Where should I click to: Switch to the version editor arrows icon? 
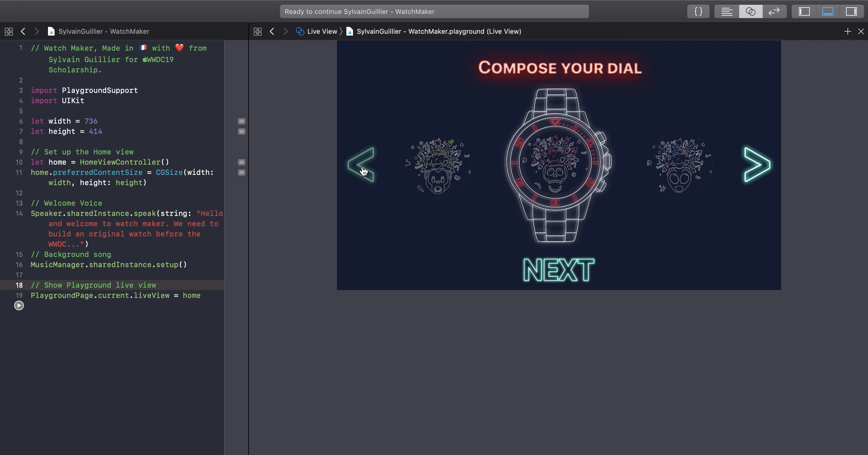774,11
